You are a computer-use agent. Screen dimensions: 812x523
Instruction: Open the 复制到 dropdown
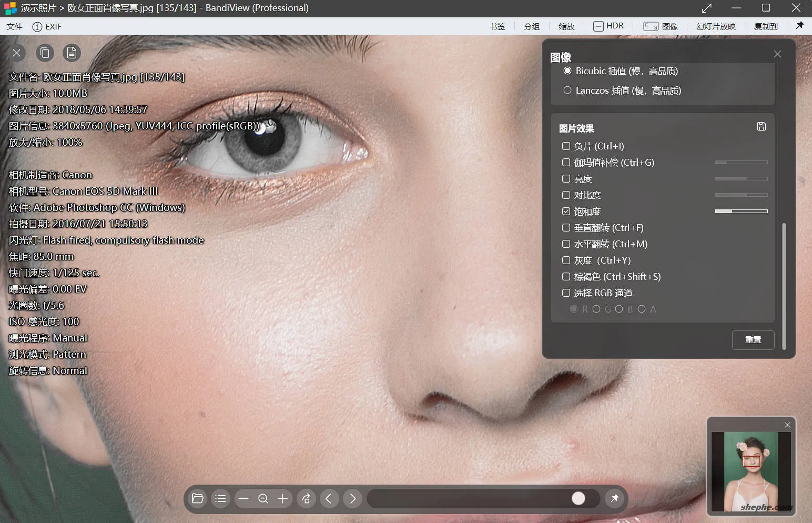765,26
